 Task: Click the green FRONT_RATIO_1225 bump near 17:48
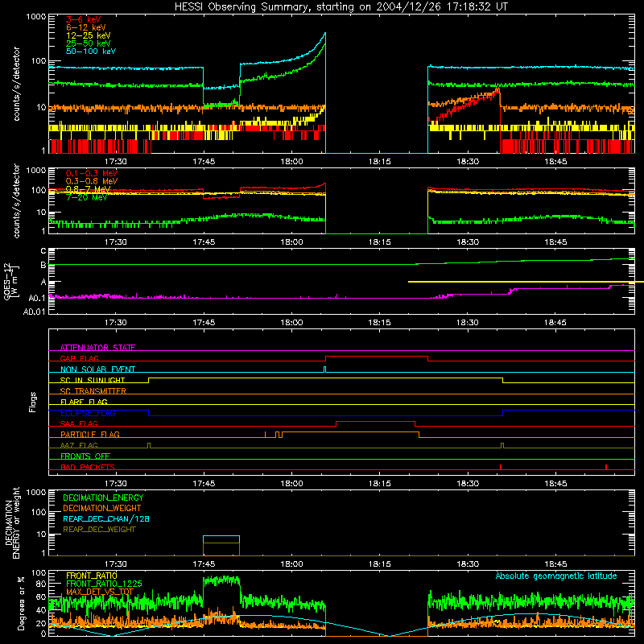click(221, 580)
